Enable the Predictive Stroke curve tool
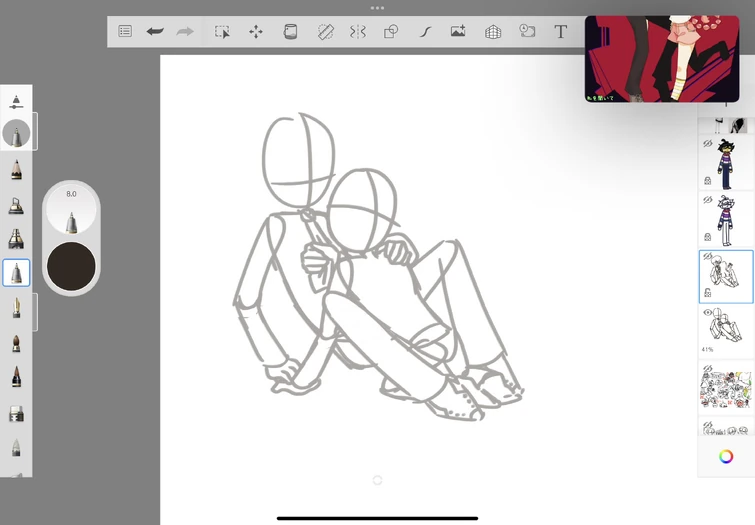Screen dimensions: 755x525 425,32
